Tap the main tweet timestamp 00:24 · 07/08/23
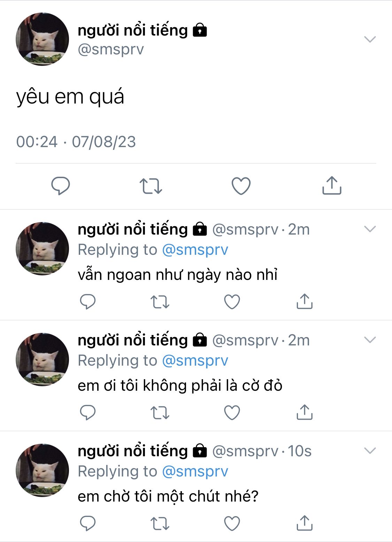The height and width of the screenshot is (542, 392). click(76, 142)
